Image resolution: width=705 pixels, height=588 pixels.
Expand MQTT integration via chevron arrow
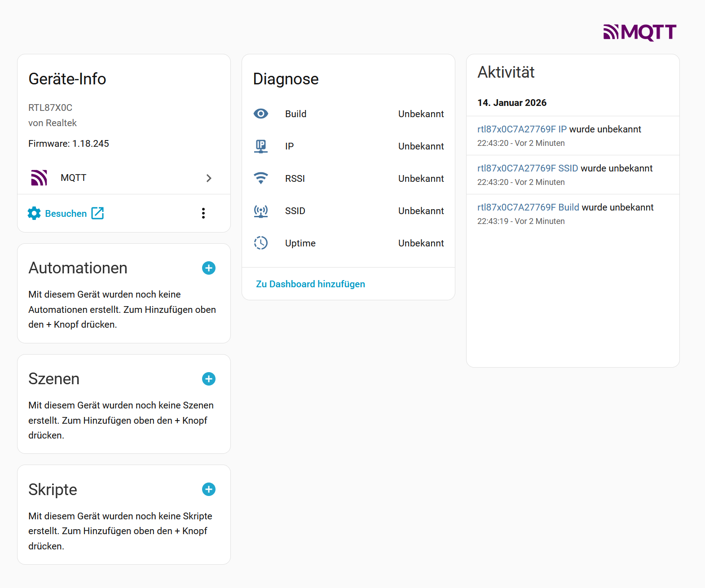coord(209,178)
